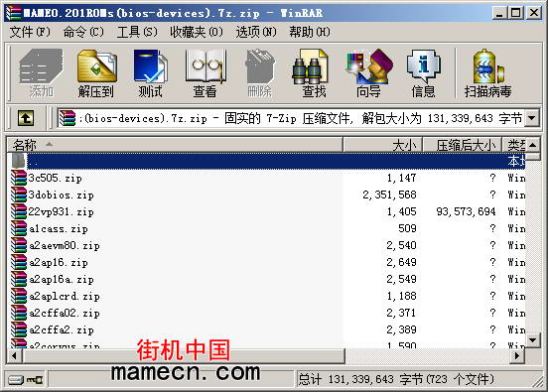548x392 pixels.
Task: Open the 文件(F) menu
Action: click(x=30, y=32)
